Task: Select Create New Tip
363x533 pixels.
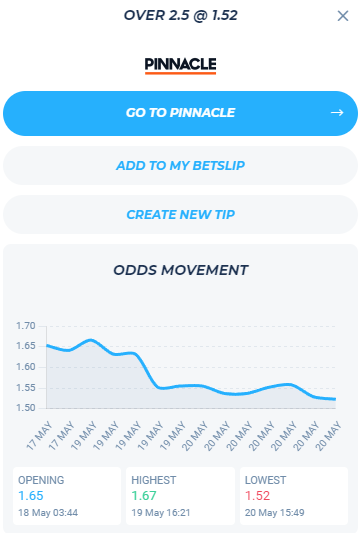Action: 180,214
